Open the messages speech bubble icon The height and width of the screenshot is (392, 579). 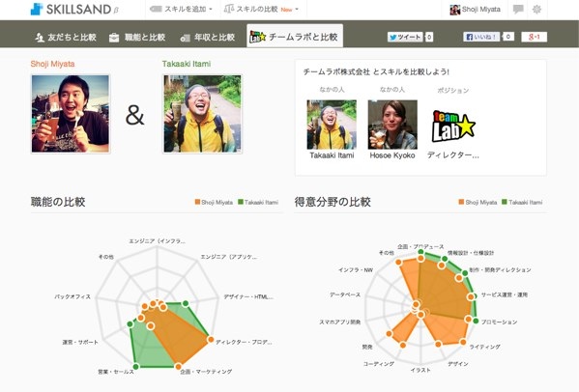point(518,10)
